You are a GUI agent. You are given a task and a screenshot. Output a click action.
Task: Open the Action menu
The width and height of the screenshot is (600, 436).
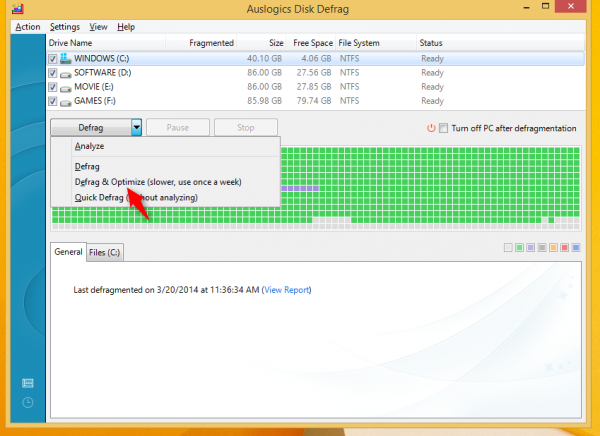pos(28,27)
